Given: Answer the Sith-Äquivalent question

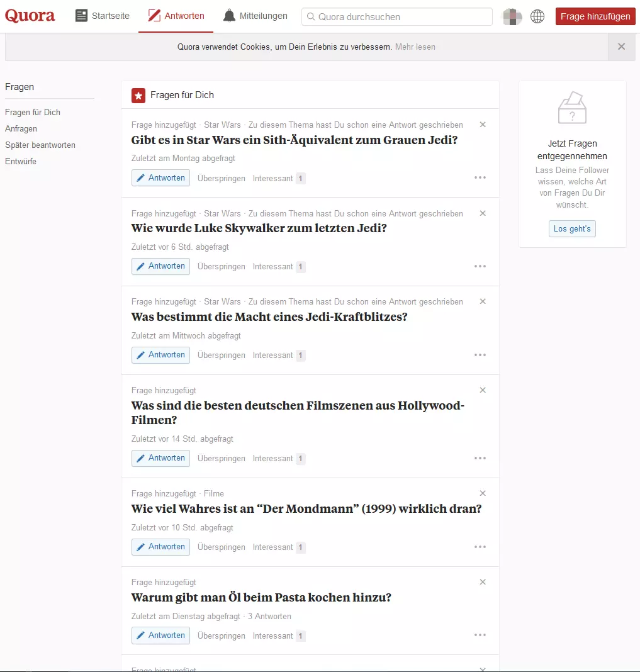Looking at the screenshot, I should tap(160, 178).
